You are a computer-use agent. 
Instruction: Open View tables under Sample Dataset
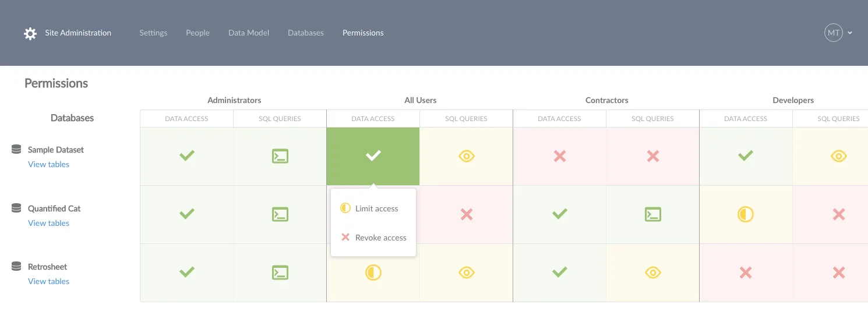48,164
